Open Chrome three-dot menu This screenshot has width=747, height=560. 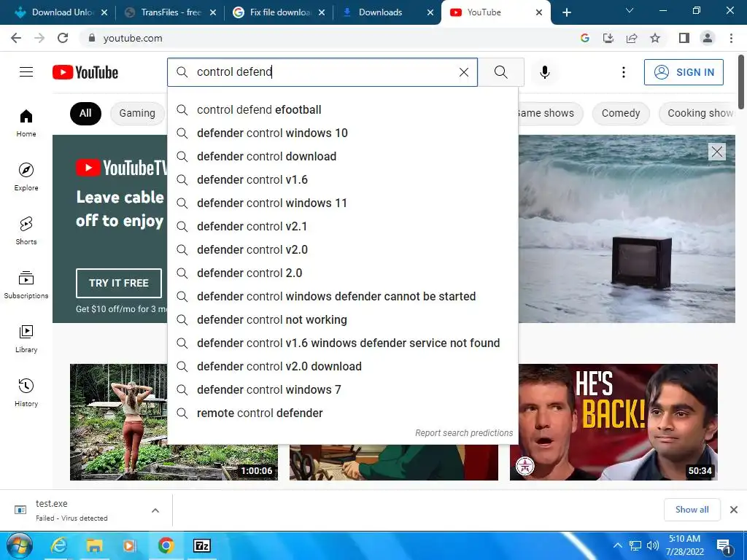click(731, 38)
